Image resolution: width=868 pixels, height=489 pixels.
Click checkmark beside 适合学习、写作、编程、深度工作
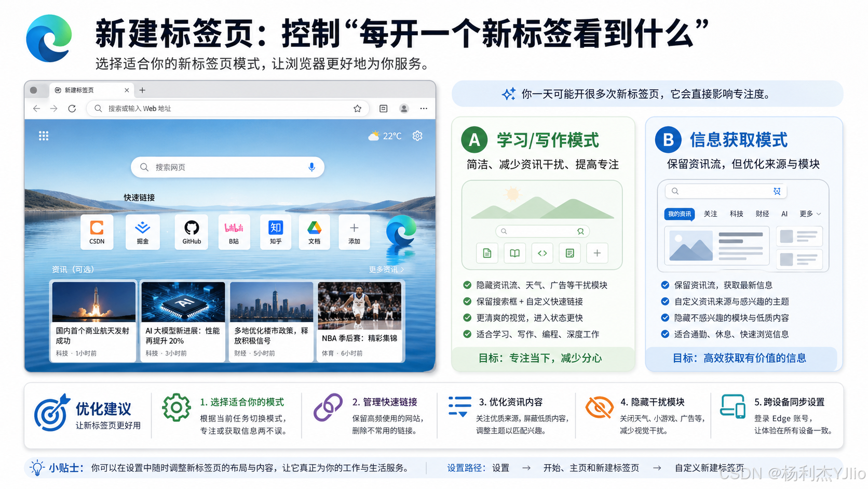[x=467, y=334]
